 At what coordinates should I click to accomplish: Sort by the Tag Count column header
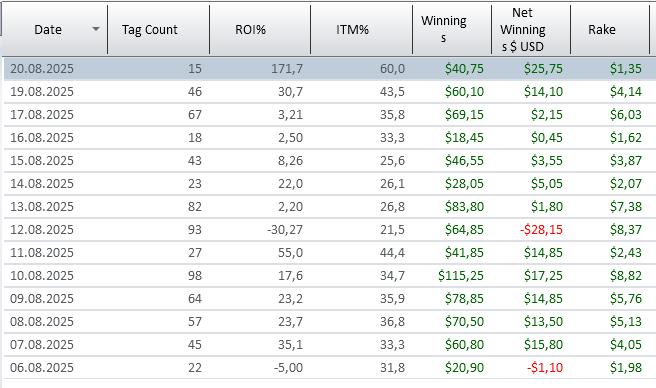click(158, 29)
